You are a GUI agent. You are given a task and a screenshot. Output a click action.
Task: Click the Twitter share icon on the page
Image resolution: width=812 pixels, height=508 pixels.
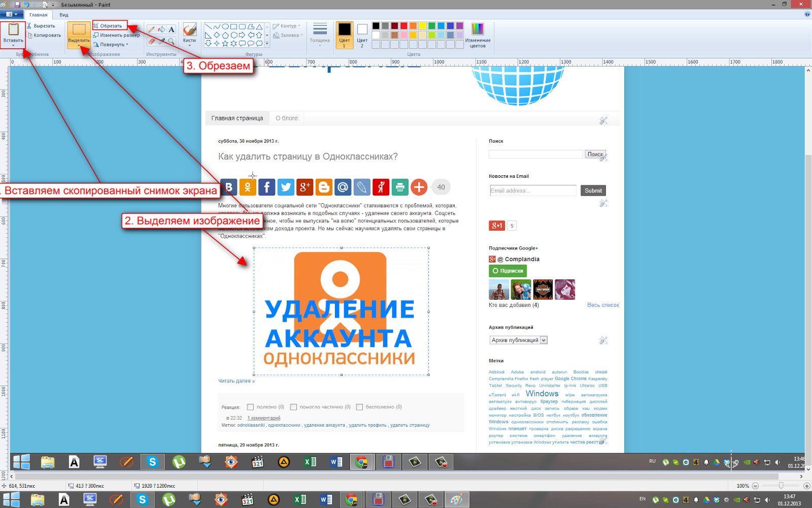click(286, 187)
